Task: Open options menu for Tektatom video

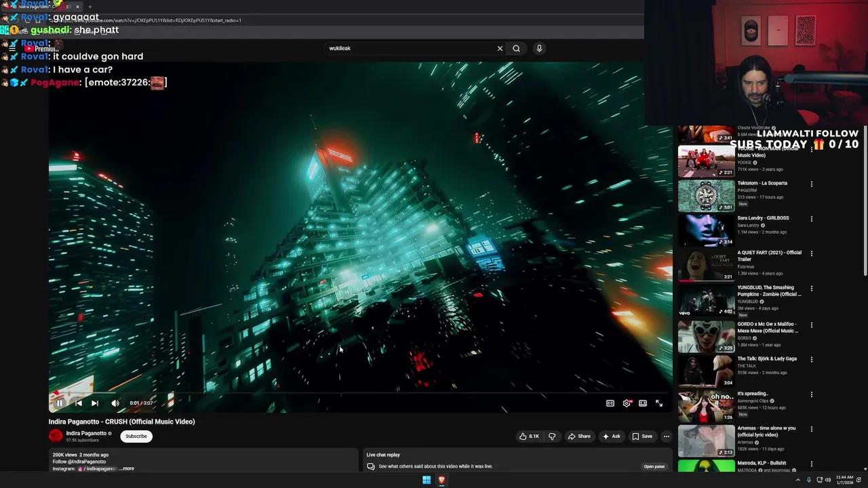Action: click(x=811, y=184)
